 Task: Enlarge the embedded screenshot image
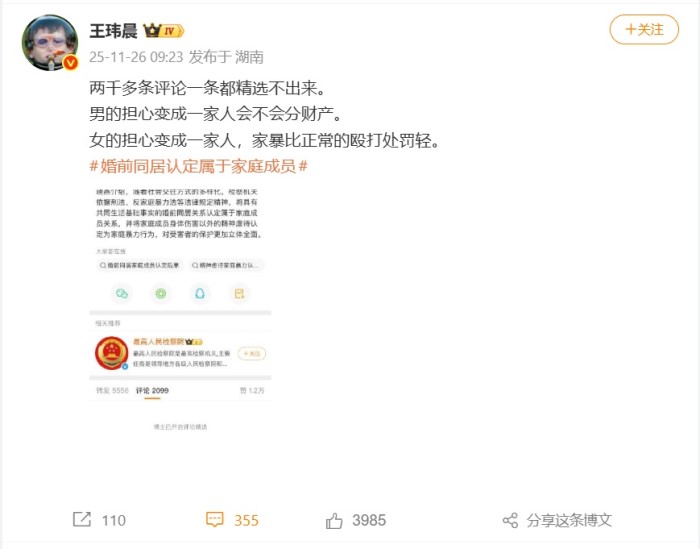(180, 309)
